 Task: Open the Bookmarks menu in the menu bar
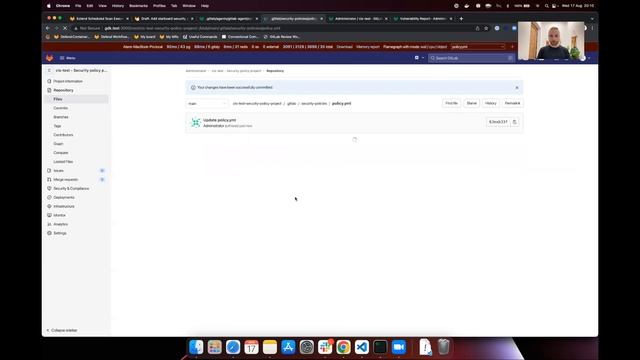click(x=138, y=6)
